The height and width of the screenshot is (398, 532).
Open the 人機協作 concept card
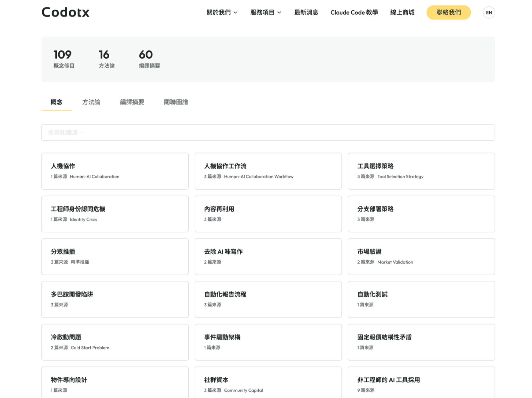[x=115, y=171]
